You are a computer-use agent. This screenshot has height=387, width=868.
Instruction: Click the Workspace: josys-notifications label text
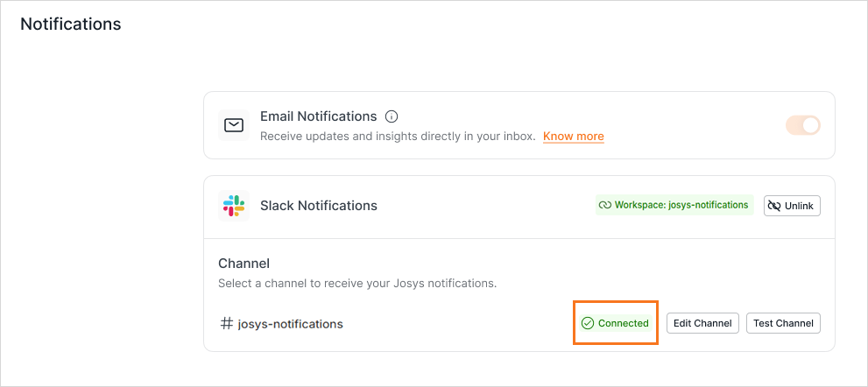click(681, 205)
